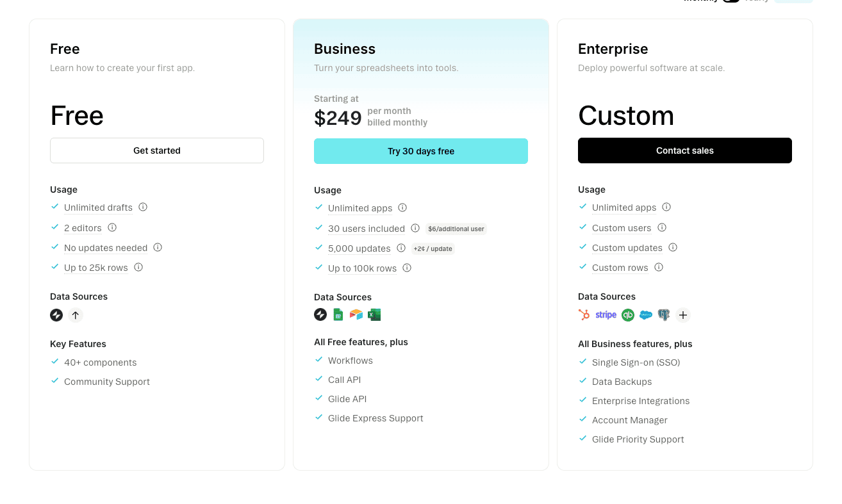Click the Salesforce cloud icon
This screenshot has height=504, width=842.
(646, 314)
